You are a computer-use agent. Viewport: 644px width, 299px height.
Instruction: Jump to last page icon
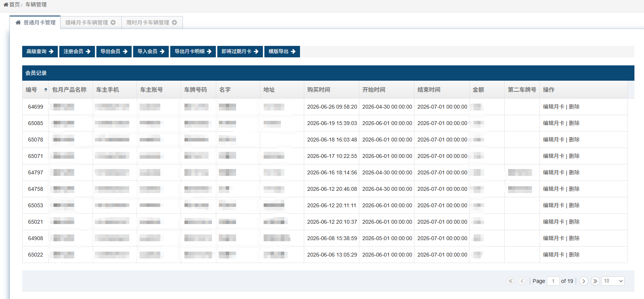[595, 281]
